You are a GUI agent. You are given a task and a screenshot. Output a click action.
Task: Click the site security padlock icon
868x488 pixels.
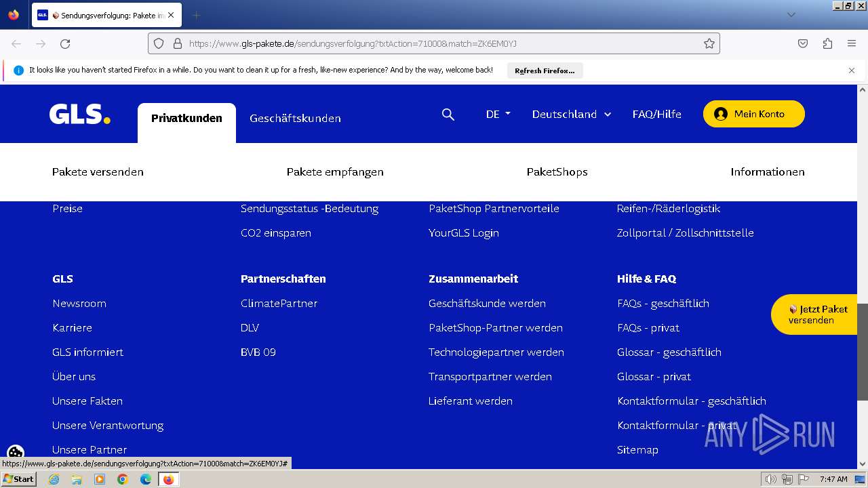pos(178,43)
